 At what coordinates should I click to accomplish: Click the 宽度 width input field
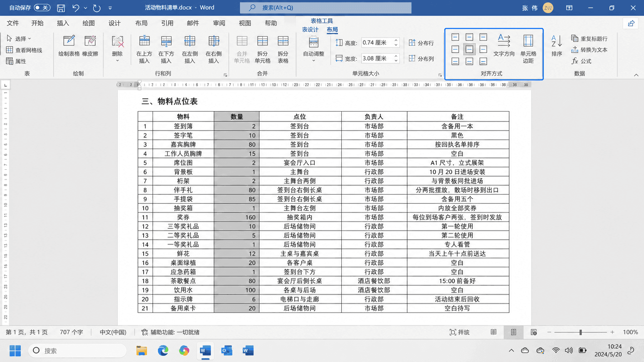(377, 58)
